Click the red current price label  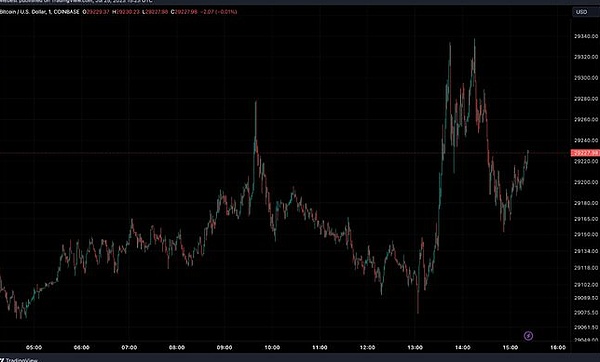(585, 153)
